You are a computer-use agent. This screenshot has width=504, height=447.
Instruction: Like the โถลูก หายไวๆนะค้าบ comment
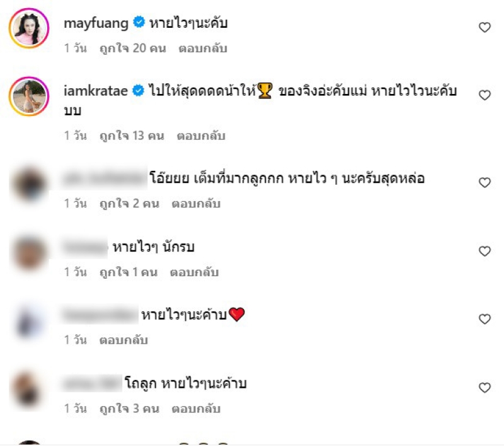click(x=484, y=388)
